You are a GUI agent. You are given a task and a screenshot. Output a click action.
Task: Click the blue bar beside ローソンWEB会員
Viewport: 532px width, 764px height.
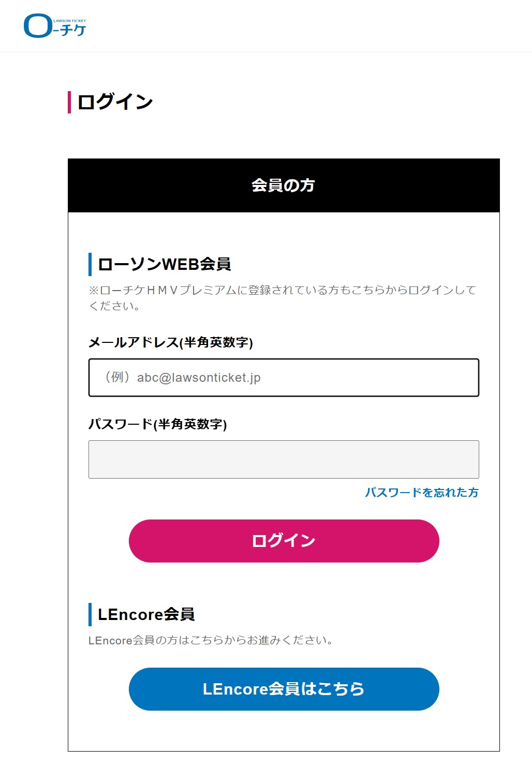90,264
